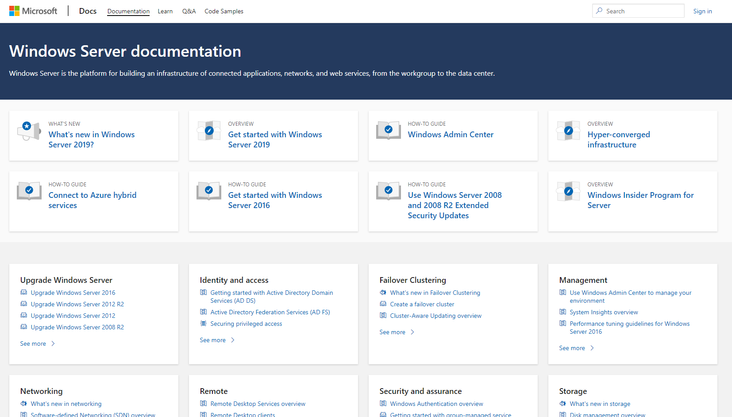Open Remote Desktop Services overview link
Image resolution: width=732 pixels, height=417 pixels.
258,404
